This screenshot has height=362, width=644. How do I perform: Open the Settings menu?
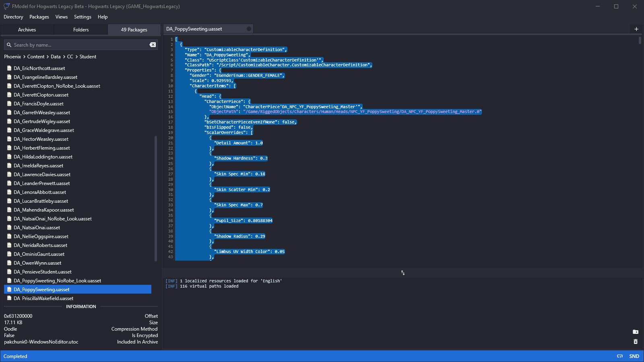[x=83, y=17]
